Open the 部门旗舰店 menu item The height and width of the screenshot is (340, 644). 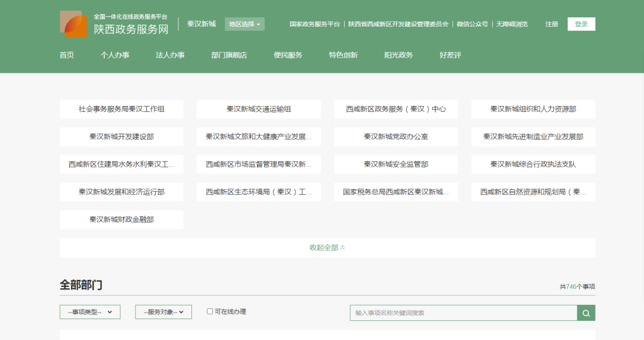(x=229, y=55)
